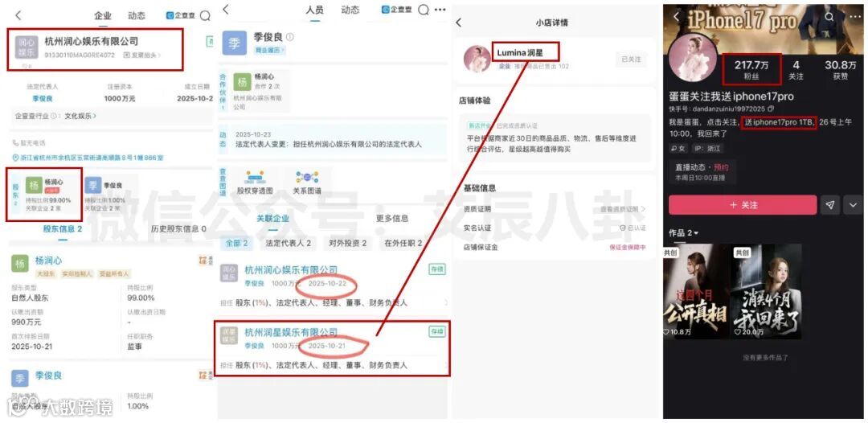868x423 pixels.
Task: Tap the large 季 avatar on the 人员 page
Action: point(234,43)
